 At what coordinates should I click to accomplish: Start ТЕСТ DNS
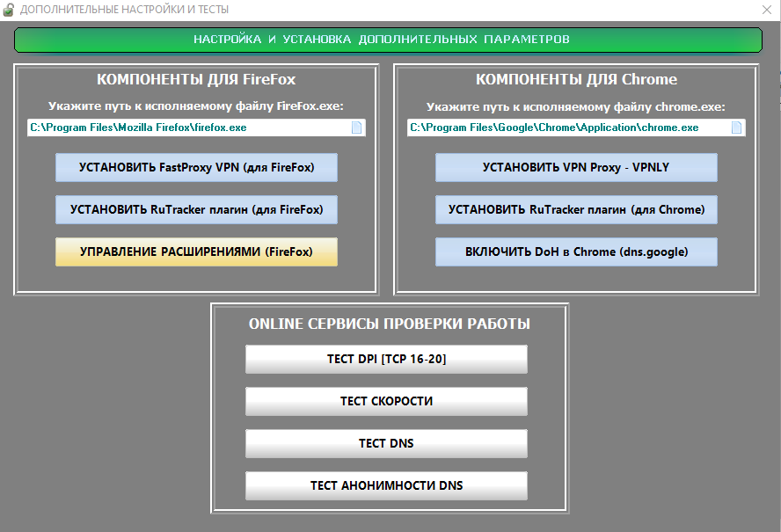click(386, 443)
